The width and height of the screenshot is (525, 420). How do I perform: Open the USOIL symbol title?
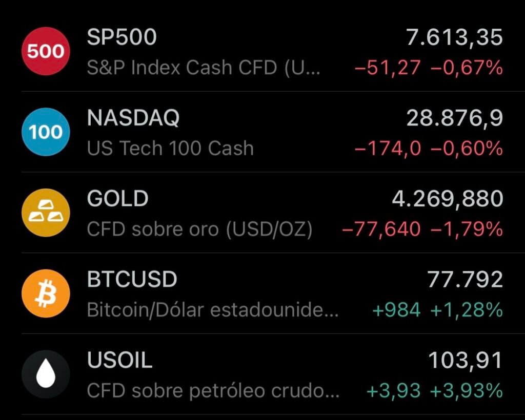pos(119,360)
